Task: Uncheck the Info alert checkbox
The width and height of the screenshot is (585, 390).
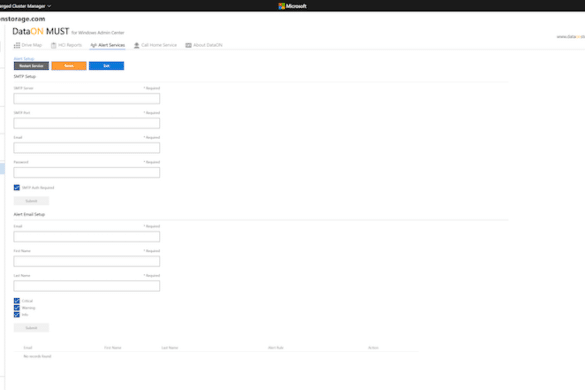Action: point(17,315)
